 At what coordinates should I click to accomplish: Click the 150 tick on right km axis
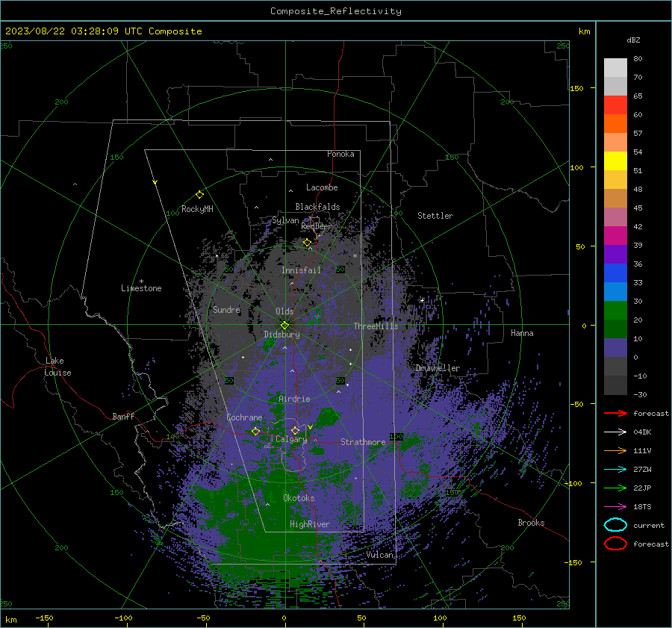click(576, 88)
